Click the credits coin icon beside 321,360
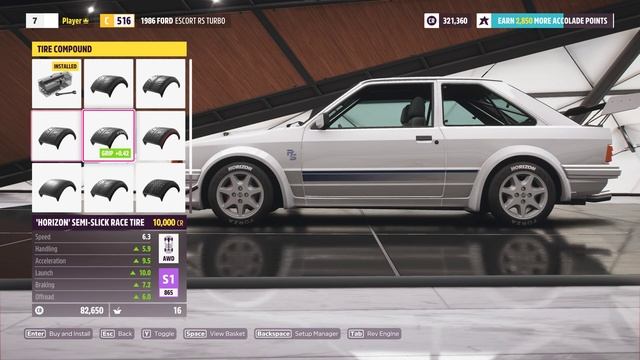Viewport: 640px width, 360px height. tap(431, 20)
